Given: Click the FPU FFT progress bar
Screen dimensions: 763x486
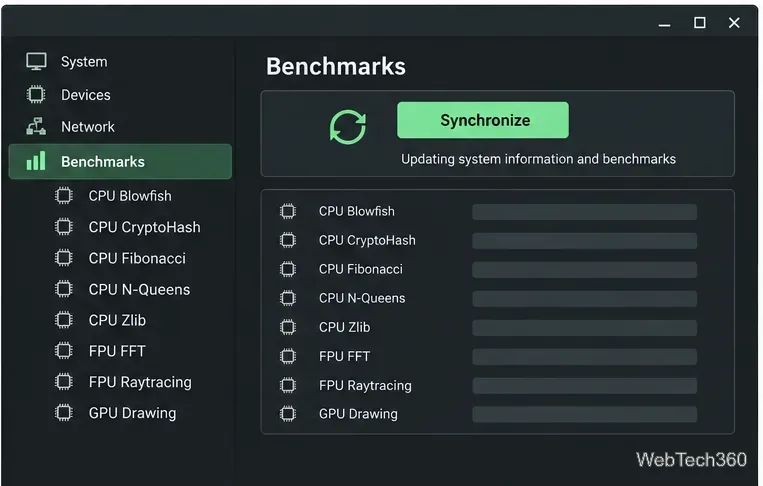Looking at the screenshot, I should pos(584,357).
